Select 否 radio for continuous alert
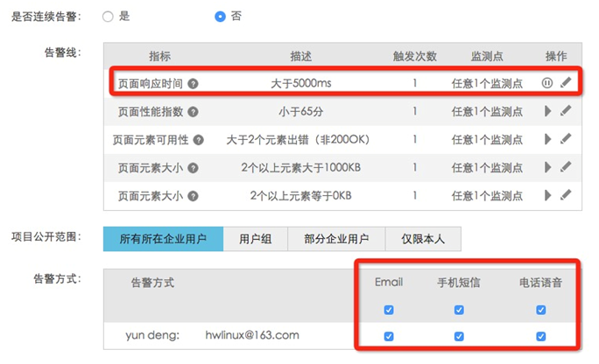 click(220, 17)
